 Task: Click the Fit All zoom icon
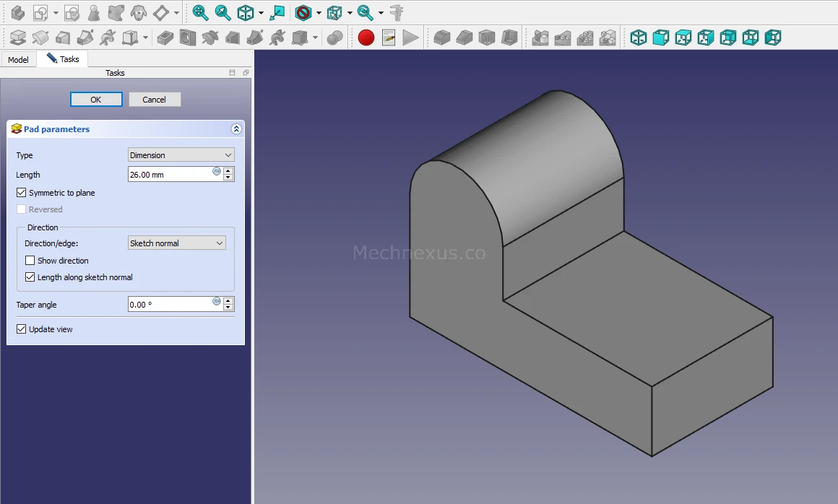click(200, 12)
